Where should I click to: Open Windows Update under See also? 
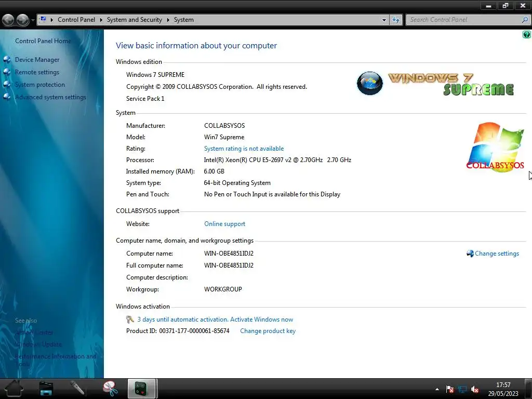[x=38, y=344]
